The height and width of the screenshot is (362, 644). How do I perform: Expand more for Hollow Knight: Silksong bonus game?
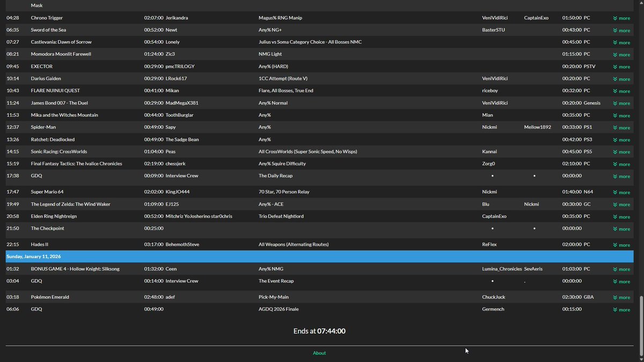(621, 269)
